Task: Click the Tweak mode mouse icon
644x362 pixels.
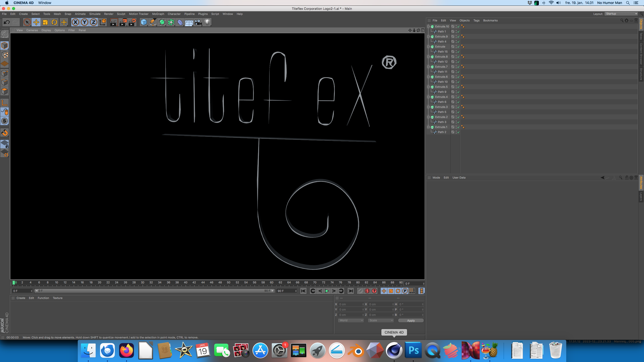Action: coord(5,112)
